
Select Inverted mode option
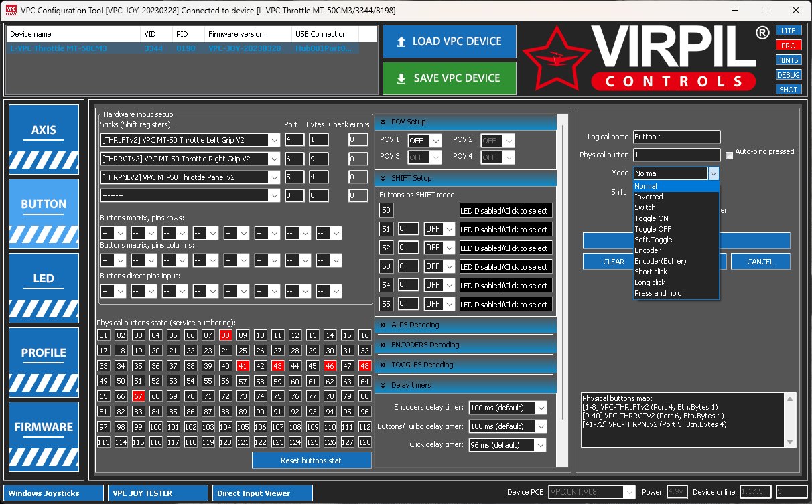click(676, 197)
